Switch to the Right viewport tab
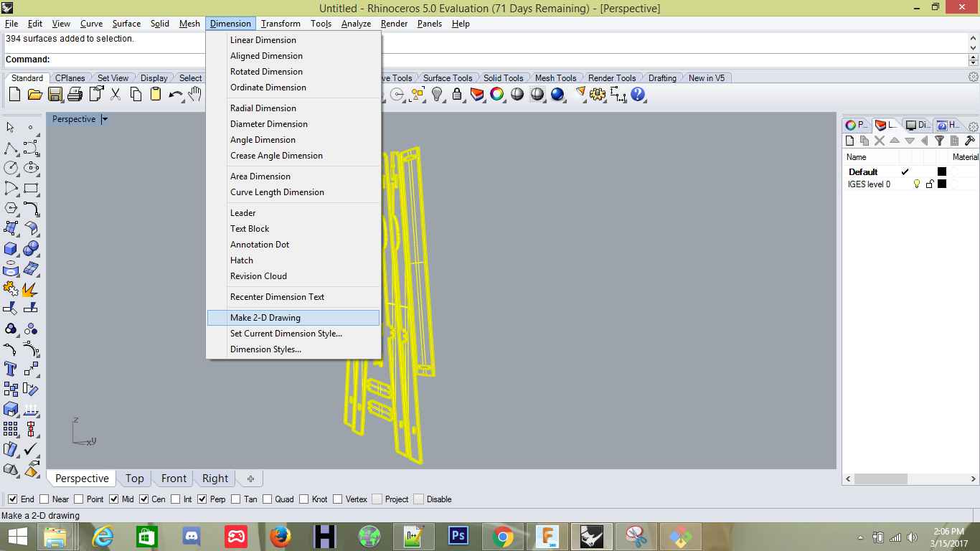This screenshot has width=980, height=551. coord(215,479)
